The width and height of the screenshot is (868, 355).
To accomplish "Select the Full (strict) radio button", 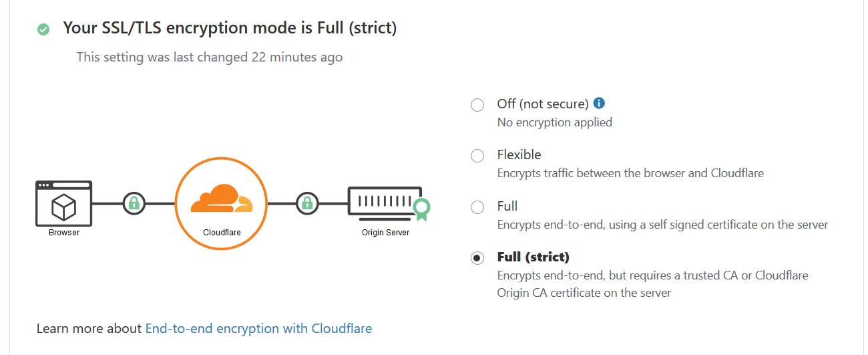I will pos(477,258).
